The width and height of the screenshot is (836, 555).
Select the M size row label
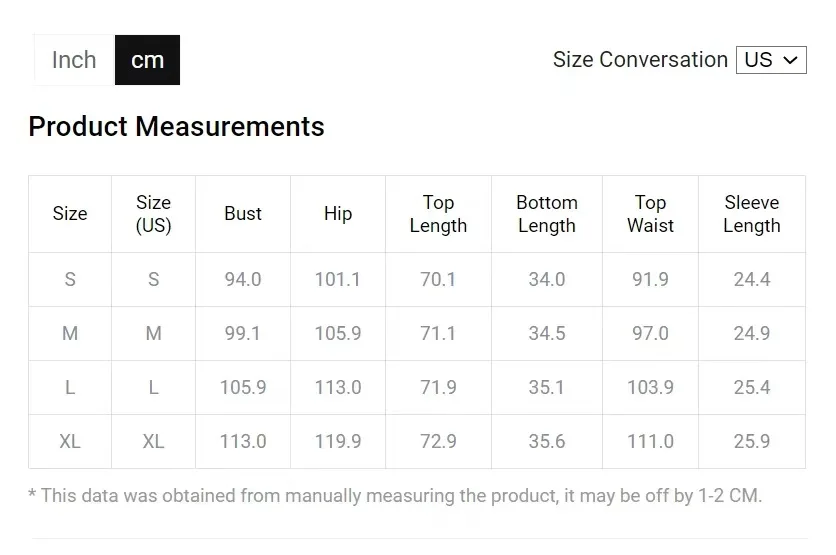(70, 334)
